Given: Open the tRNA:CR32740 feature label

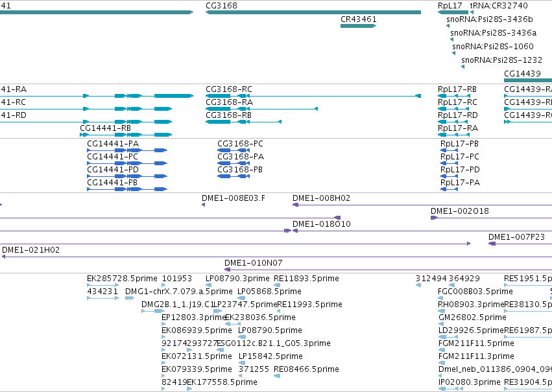Looking at the screenshot, I should click(499, 6).
